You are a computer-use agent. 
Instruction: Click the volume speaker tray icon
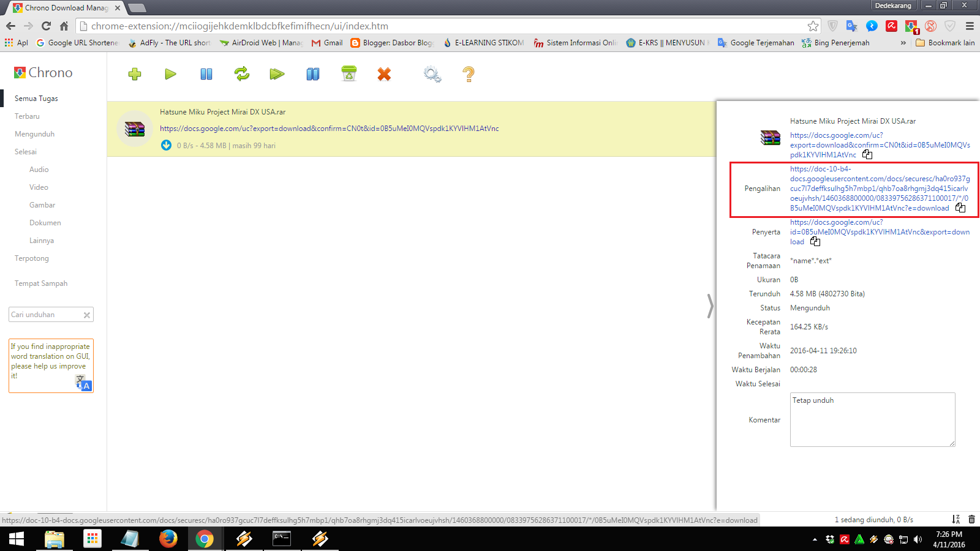tap(918, 539)
